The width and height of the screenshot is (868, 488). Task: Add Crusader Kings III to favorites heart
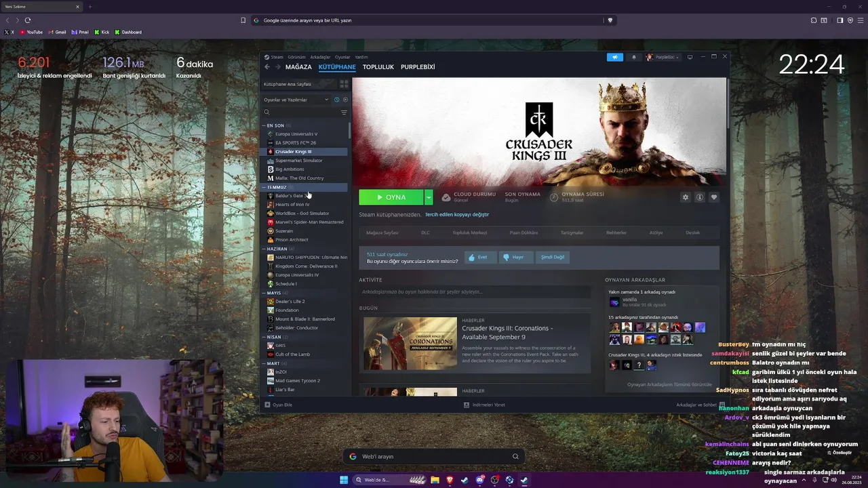(x=714, y=197)
